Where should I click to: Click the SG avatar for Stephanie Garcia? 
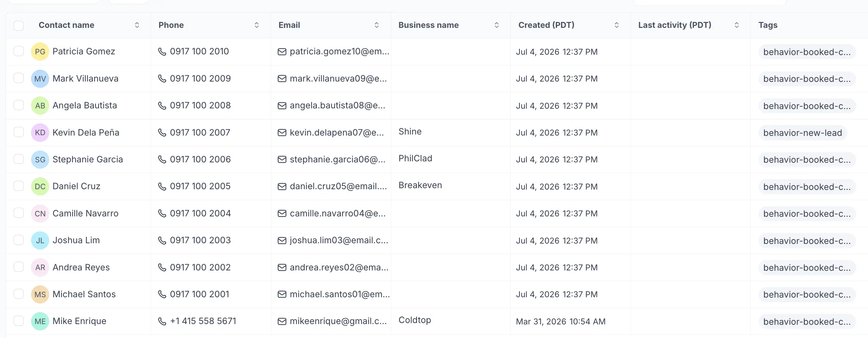pos(40,160)
